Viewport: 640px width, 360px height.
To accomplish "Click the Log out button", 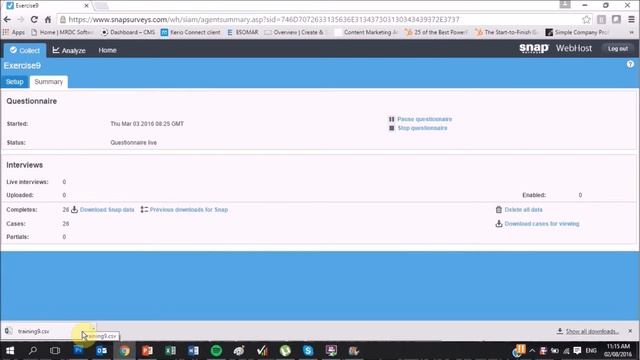I will 618,49.
